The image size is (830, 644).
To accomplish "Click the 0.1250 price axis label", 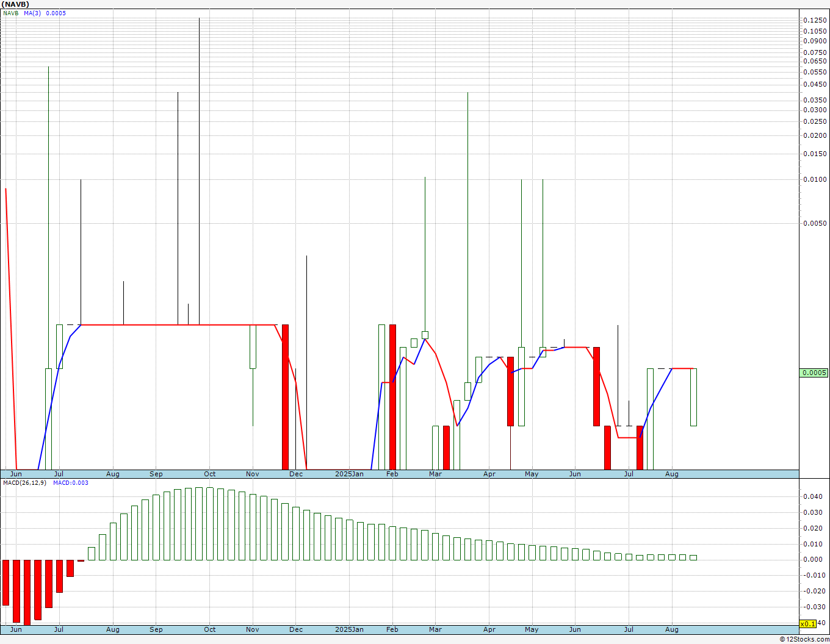I will (x=815, y=20).
